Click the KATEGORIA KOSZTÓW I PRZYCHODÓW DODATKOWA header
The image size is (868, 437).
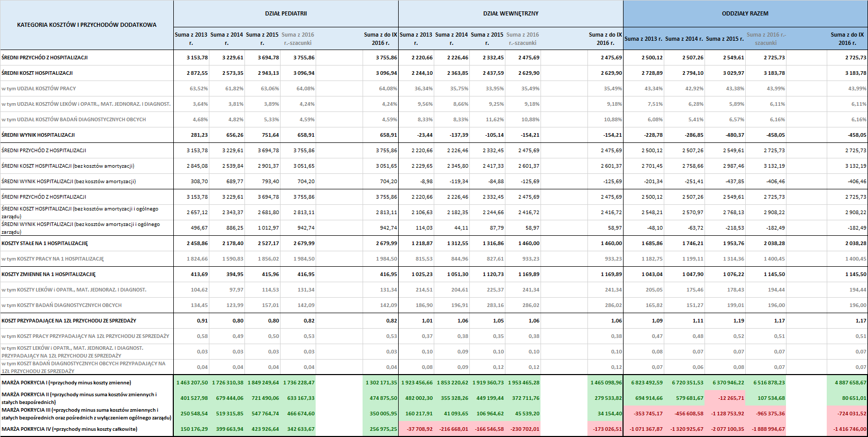point(87,25)
